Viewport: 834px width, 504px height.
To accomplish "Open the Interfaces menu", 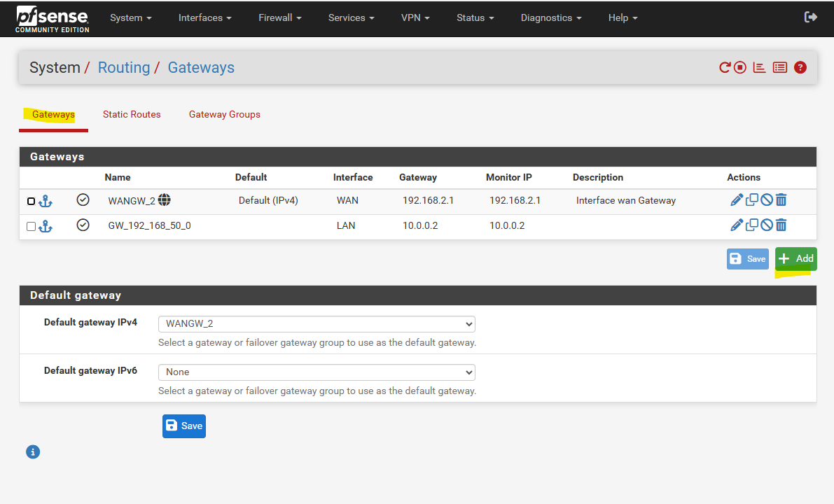I will (x=204, y=17).
